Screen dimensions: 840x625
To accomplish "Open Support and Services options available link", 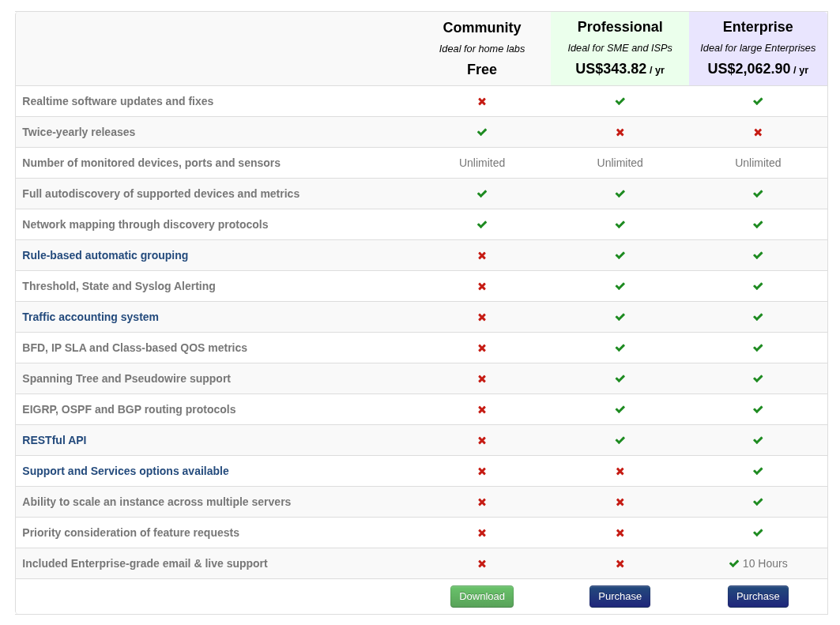I will pyautogui.click(x=126, y=471).
